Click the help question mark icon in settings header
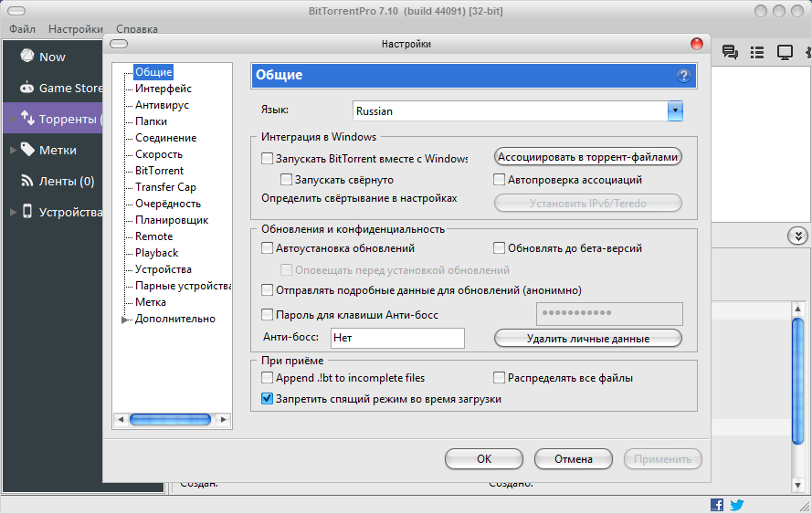Viewport: 812px width, 514px height. point(683,76)
